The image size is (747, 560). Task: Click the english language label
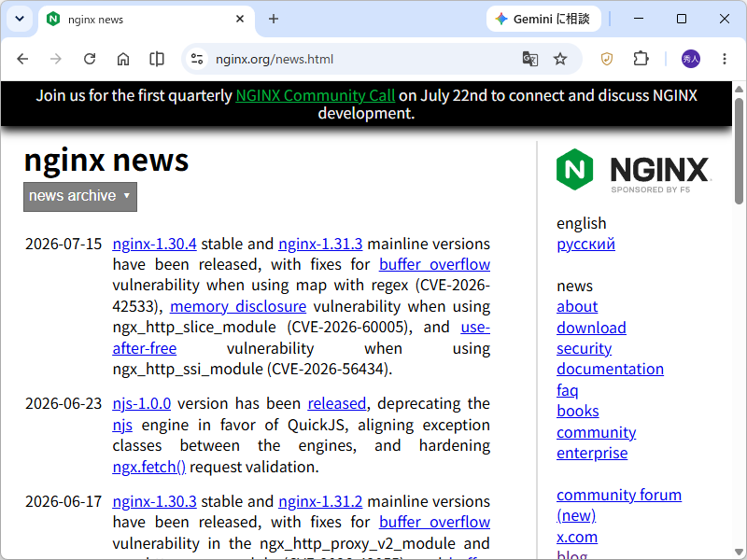581,223
